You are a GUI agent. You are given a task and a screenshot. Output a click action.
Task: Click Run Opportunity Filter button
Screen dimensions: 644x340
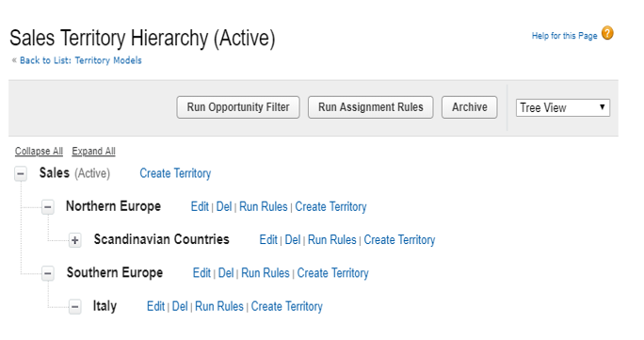click(x=238, y=107)
